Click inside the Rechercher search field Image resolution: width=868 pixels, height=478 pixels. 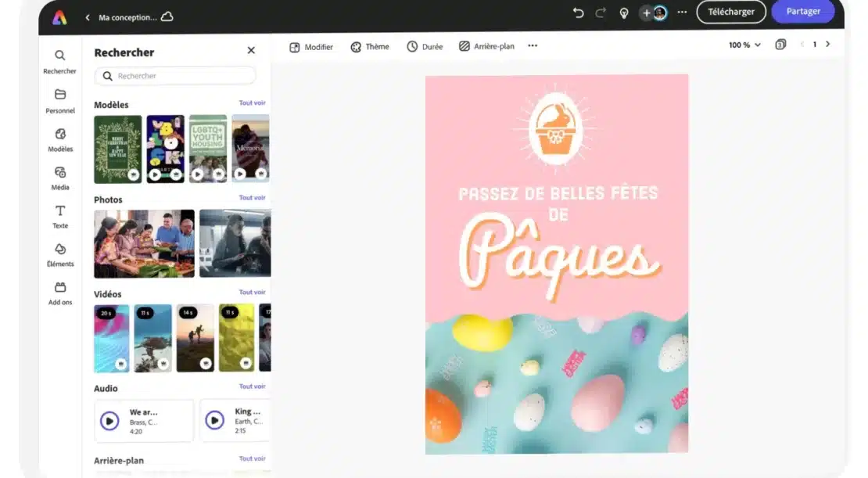[x=175, y=75]
